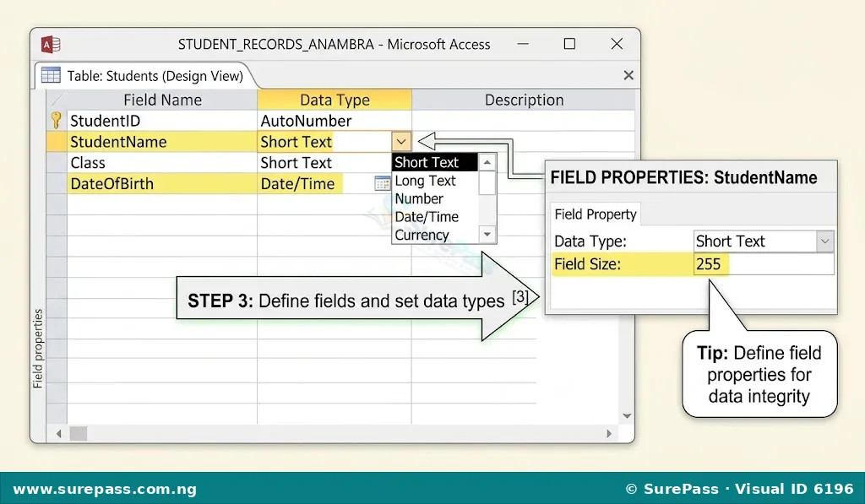The image size is (865, 504).
Task: Click the vertical scrollbar down arrow
Action: tap(627, 415)
